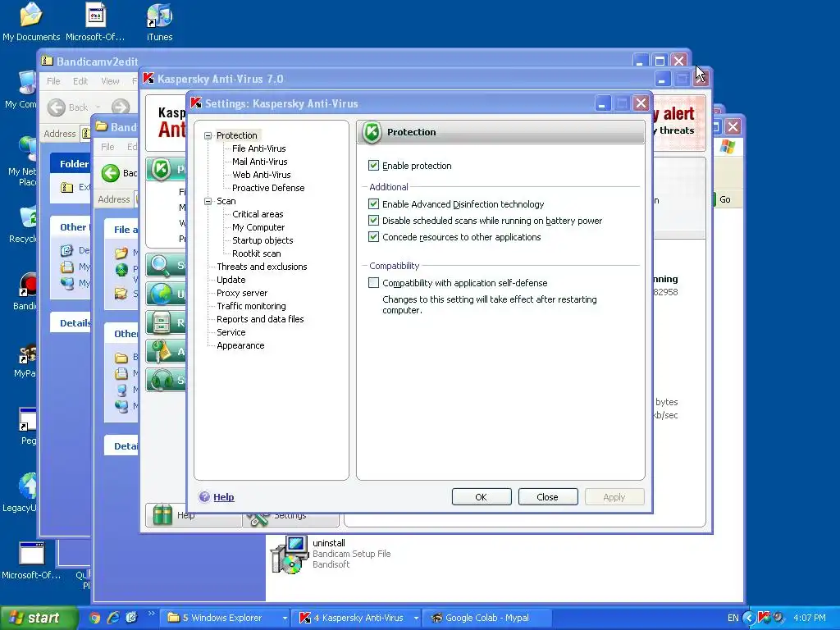Click Close button in Settings dialog
Screen dimensions: 840x630
tap(547, 496)
